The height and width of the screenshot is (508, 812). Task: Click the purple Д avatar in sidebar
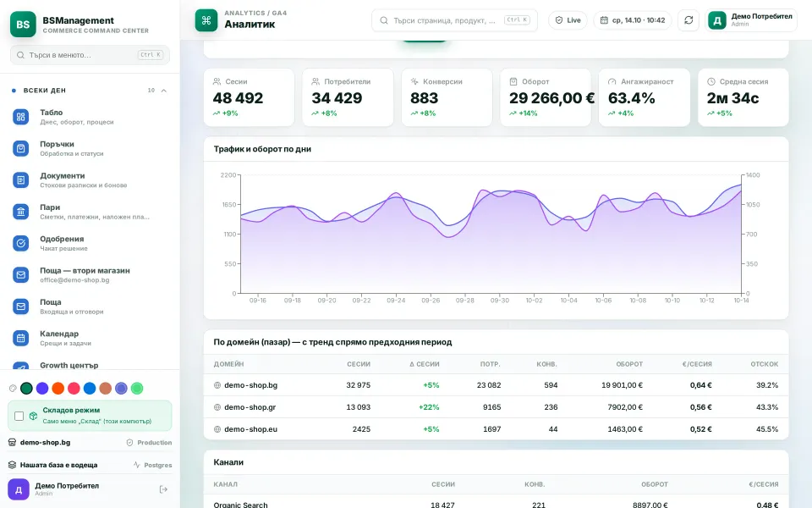tap(19, 489)
